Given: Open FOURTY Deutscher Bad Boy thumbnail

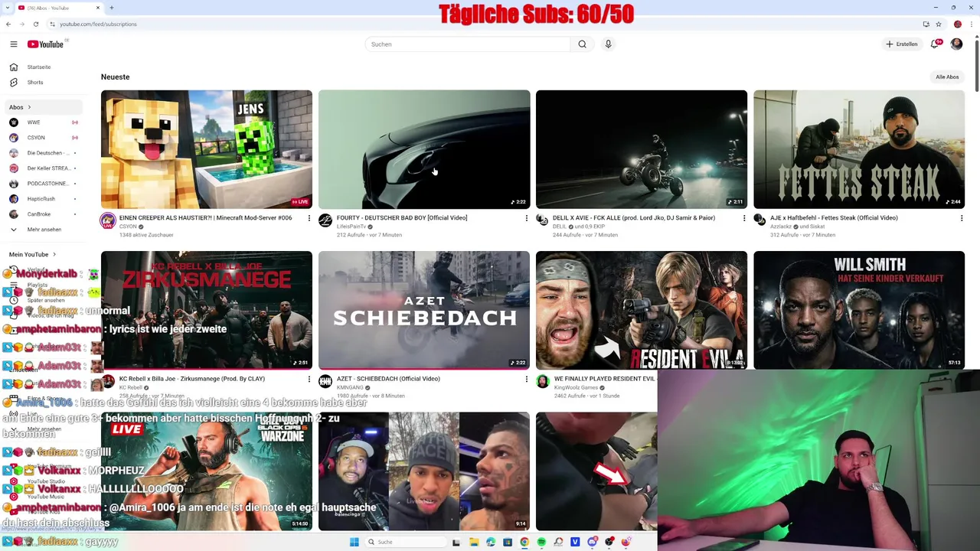Looking at the screenshot, I should click(x=424, y=149).
